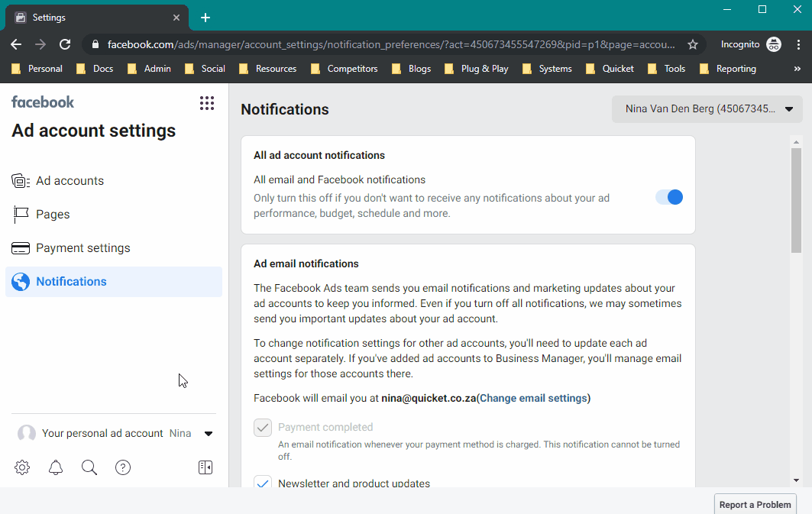Expand Your personal ad account selector
812x514 pixels.
[x=209, y=434]
